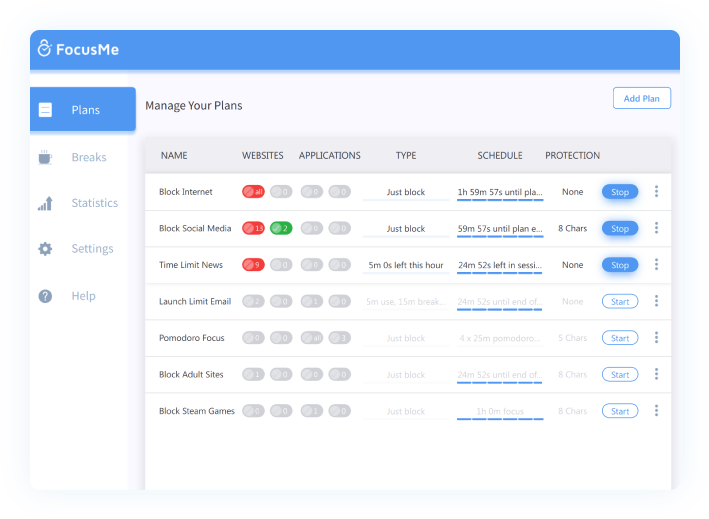
Task: Stop the Time Limit News plan
Action: coord(620,265)
